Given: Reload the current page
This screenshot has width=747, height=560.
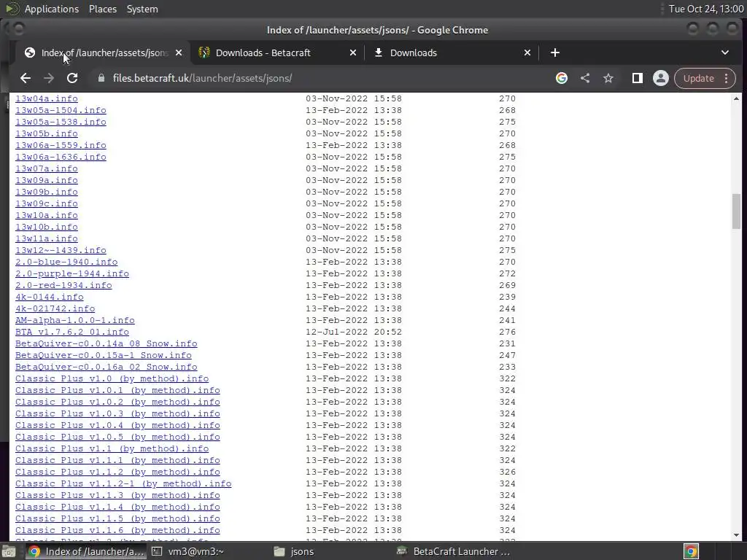Looking at the screenshot, I should pyautogui.click(x=72, y=78).
